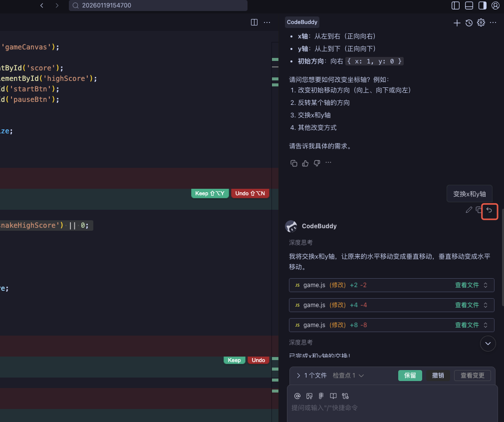The height and width of the screenshot is (422, 504).
Task: Click 'Undo ⇧⌥N' in the code diff
Action: pyautogui.click(x=250, y=193)
